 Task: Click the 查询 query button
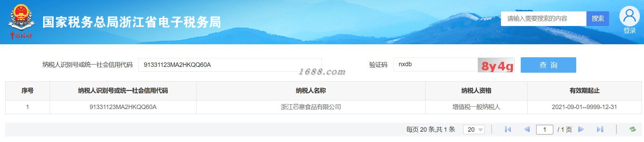[548, 65]
